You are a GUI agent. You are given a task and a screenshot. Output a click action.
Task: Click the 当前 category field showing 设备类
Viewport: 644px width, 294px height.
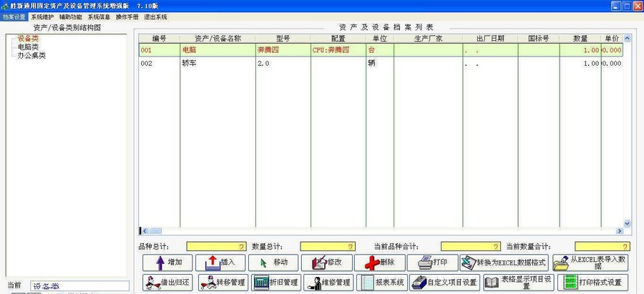point(79,286)
